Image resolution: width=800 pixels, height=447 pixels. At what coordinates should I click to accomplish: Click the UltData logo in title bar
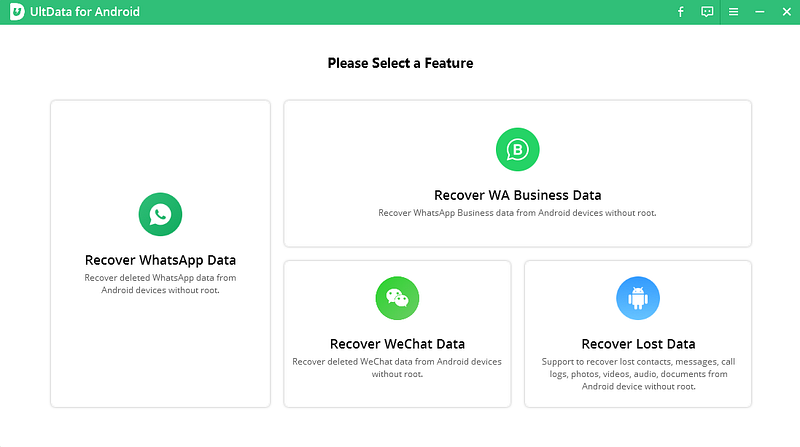point(17,12)
